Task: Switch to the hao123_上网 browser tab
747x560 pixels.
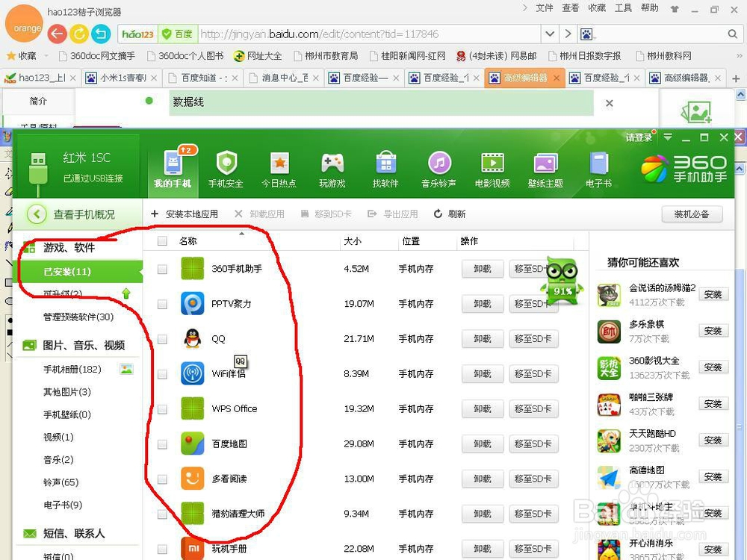Action: pyautogui.click(x=40, y=78)
